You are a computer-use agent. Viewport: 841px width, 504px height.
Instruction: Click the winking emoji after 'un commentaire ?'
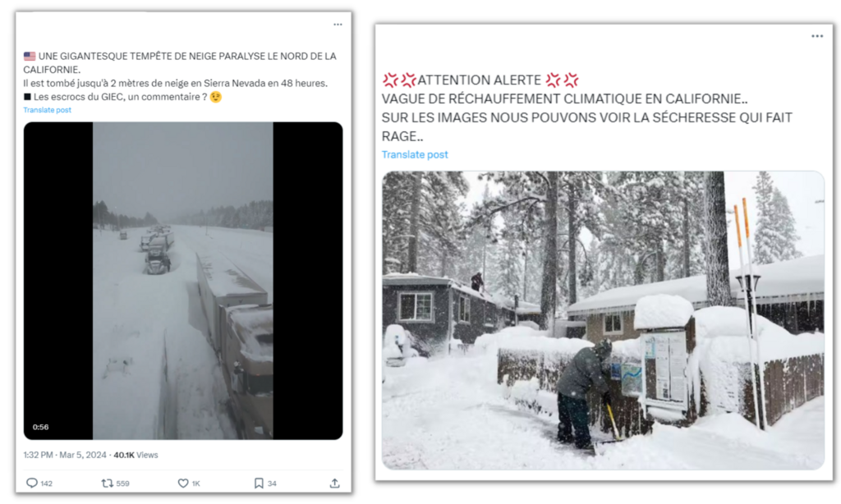(216, 97)
